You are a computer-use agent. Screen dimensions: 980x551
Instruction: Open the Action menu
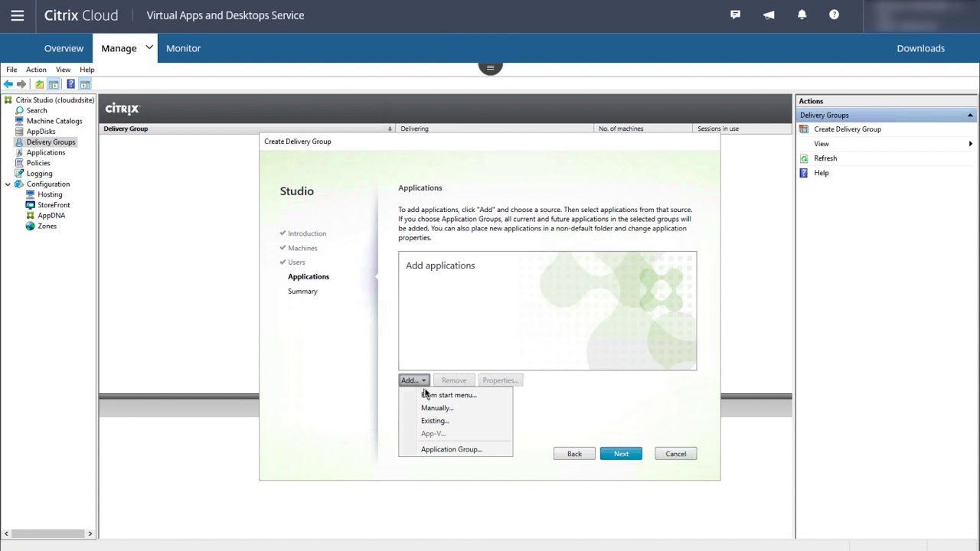click(36, 70)
